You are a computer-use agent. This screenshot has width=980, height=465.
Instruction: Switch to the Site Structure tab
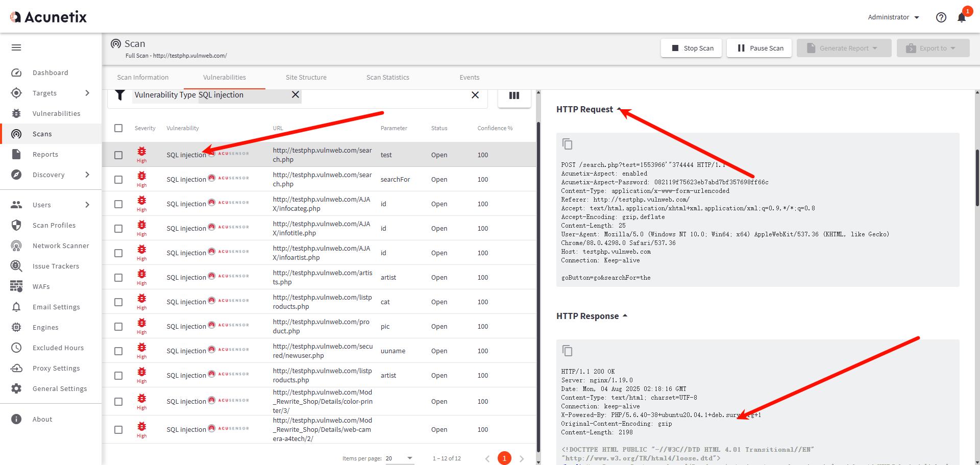pyautogui.click(x=306, y=78)
